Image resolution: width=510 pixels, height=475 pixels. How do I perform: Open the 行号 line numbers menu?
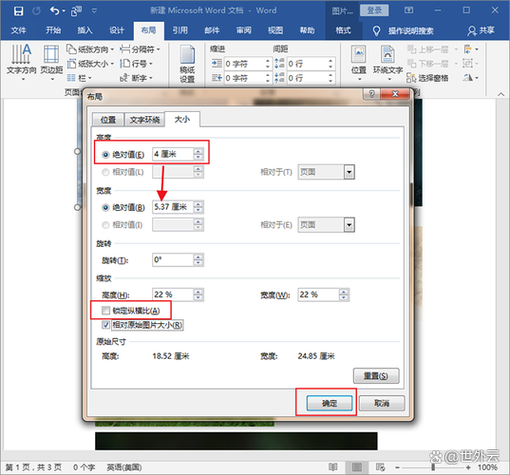pyautogui.click(x=136, y=64)
